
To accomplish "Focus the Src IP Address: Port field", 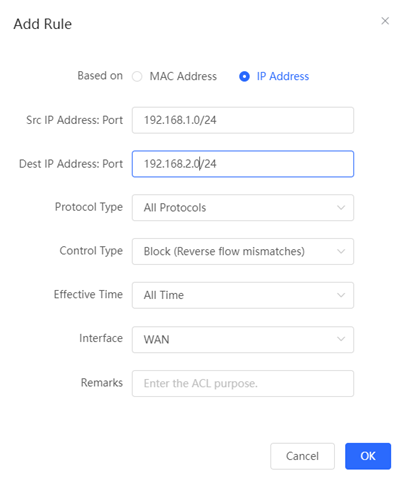I will pos(243,120).
